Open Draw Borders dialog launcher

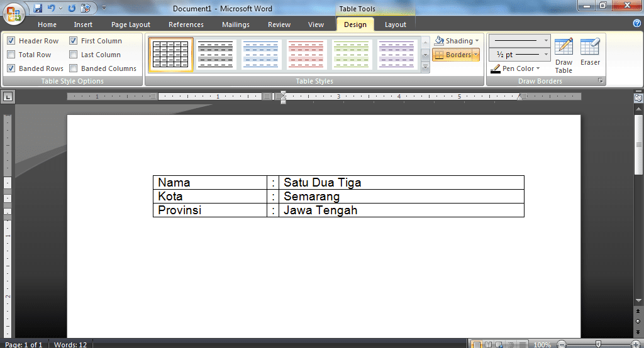601,81
